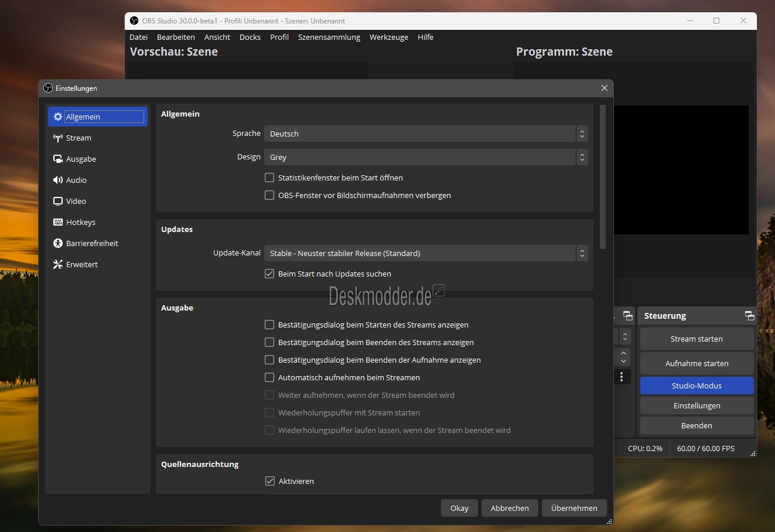Select the Video settings category
775x532 pixels.
coord(98,201)
